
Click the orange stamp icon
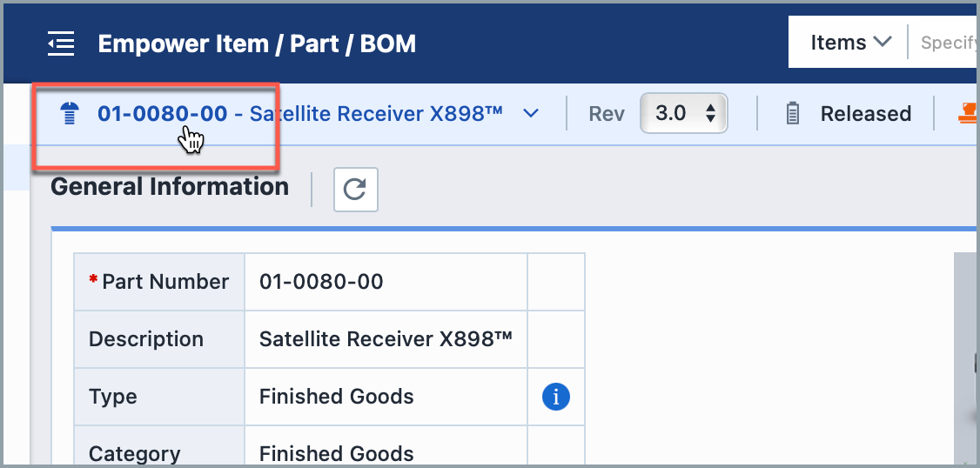pyautogui.click(x=968, y=114)
